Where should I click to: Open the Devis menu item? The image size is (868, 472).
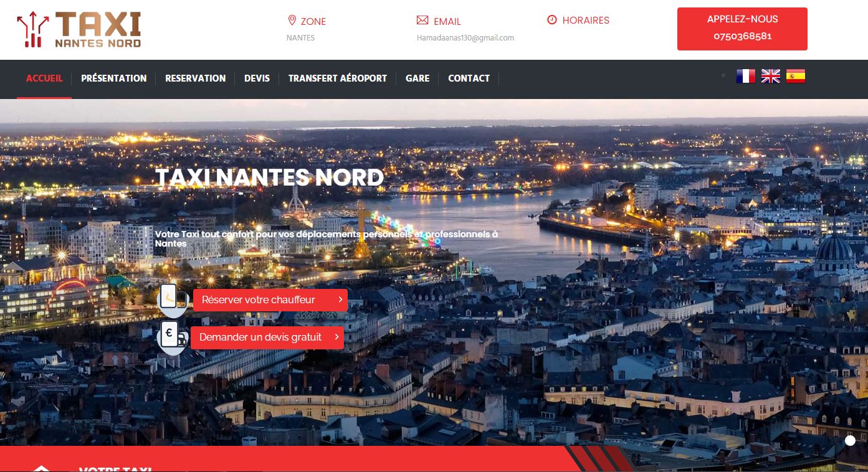coord(257,78)
